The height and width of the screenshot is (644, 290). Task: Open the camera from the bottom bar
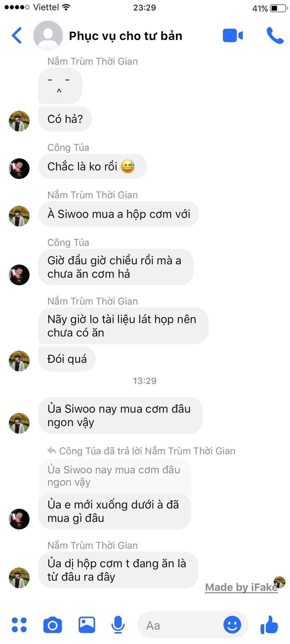coord(53,625)
